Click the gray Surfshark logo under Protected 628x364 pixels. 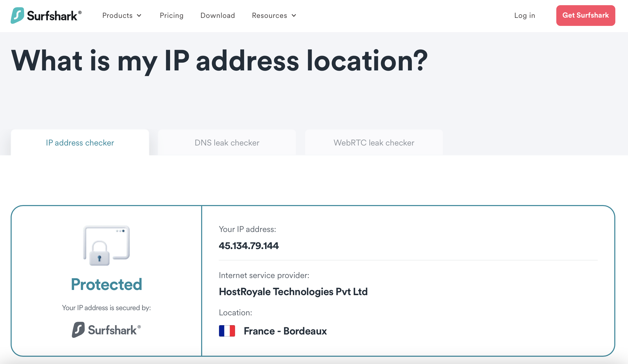point(106,330)
